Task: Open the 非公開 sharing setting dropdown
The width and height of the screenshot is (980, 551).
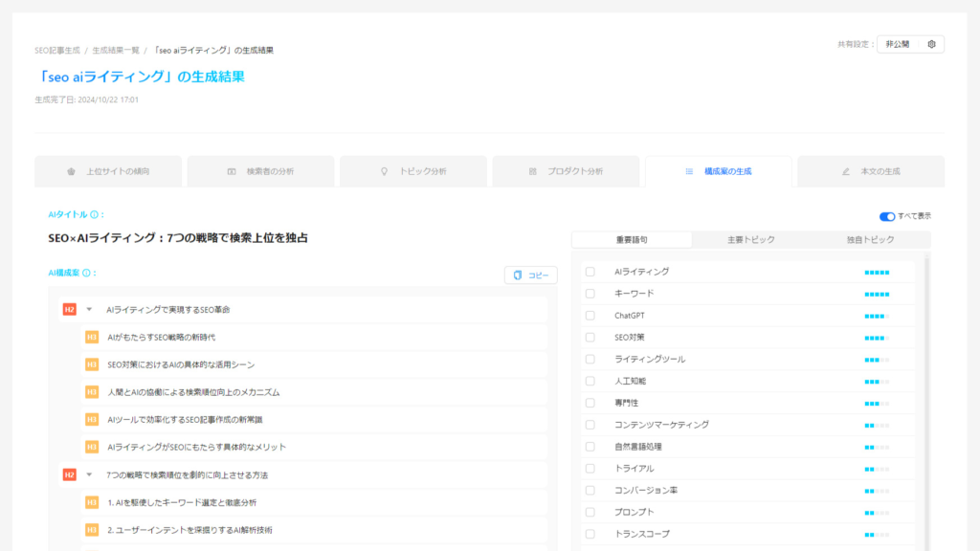Action: click(x=898, y=44)
